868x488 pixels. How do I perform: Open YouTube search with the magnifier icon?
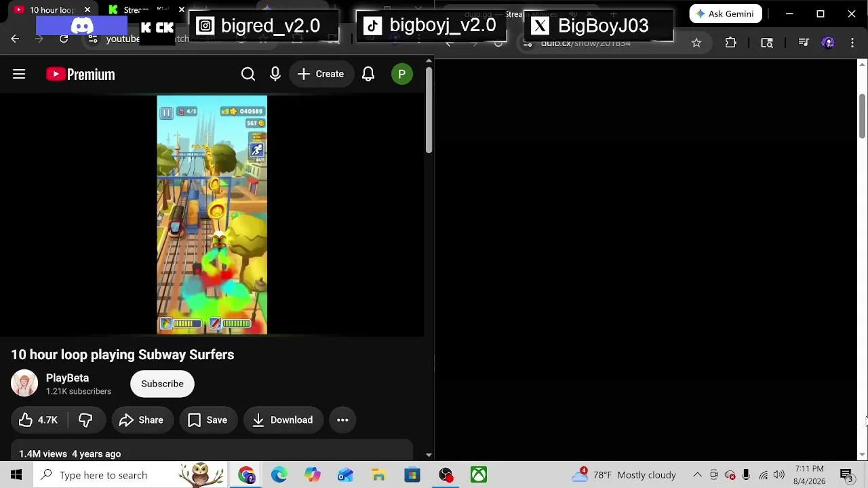[x=248, y=74]
